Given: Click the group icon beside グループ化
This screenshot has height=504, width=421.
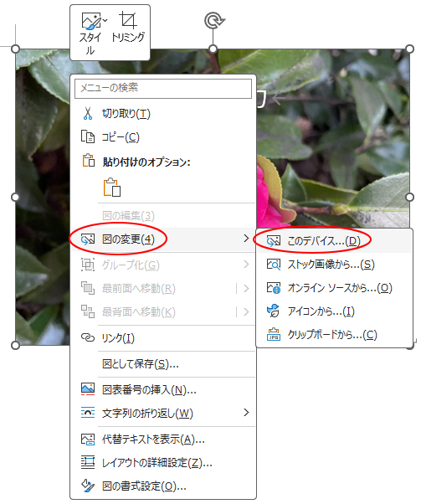Looking at the screenshot, I should coord(88,265).
